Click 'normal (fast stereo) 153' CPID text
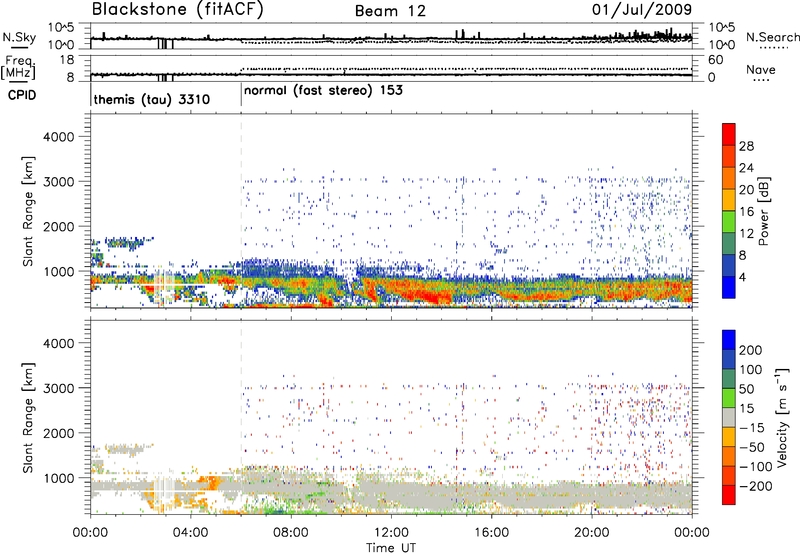Viewport: 800px width, 554px height. [x=323, y=91]
